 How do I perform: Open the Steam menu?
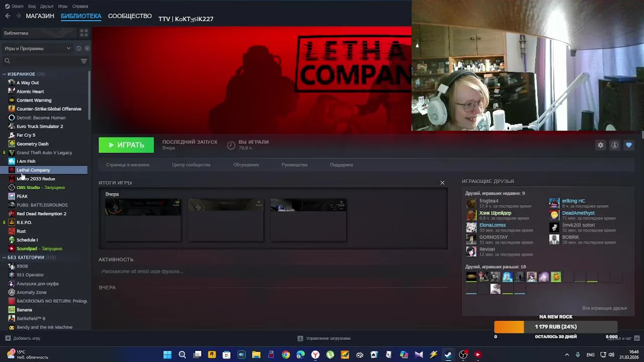(x=15, y=7)
